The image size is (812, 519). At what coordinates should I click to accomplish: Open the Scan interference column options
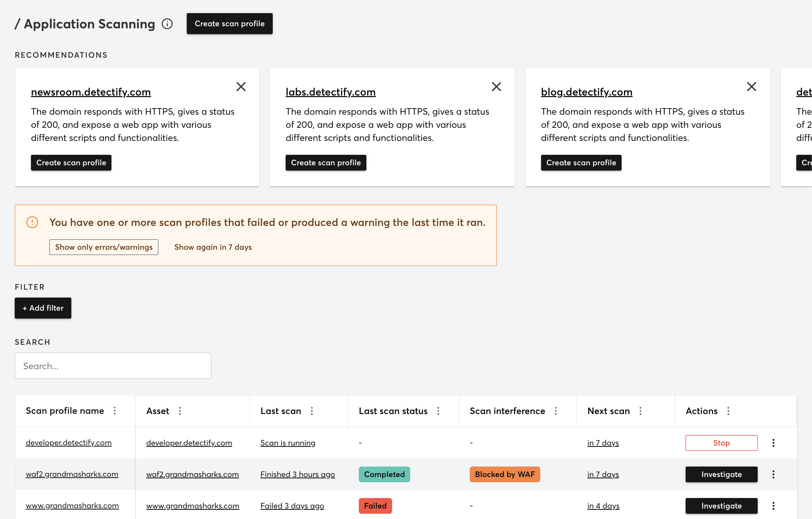click(555, 411)
